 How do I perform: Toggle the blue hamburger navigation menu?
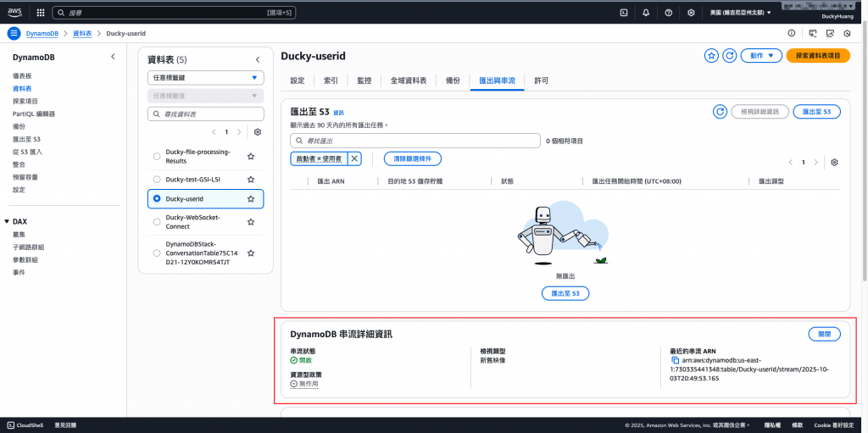pos(14,33)
